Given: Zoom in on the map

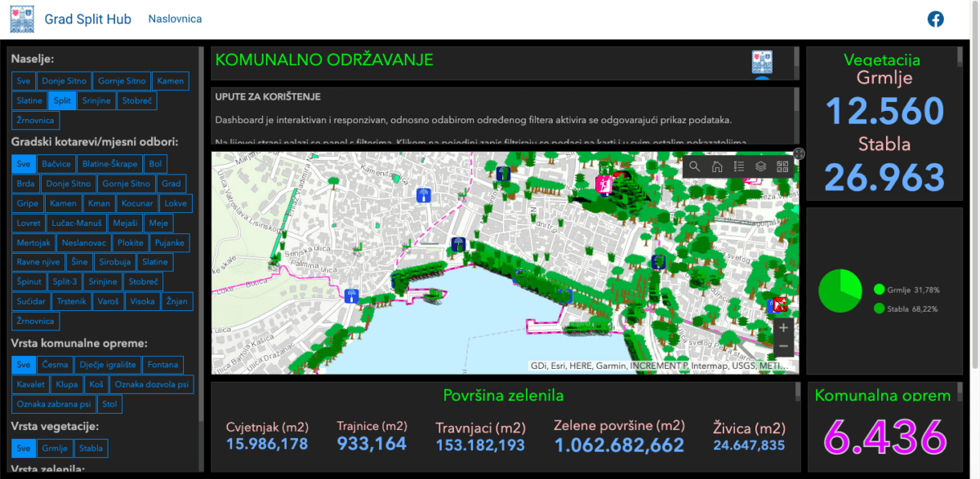Looking at the screenshot, I should (x=783, y=328).
